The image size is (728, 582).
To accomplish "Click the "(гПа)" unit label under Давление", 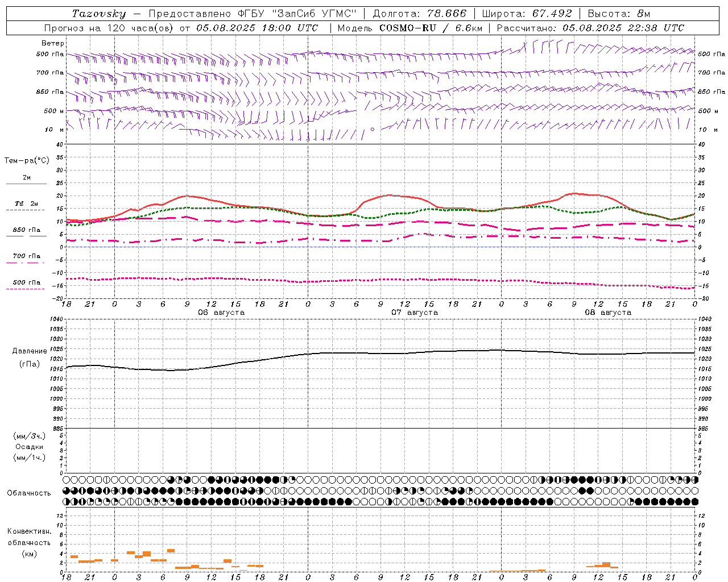I will [x=30, y=364].
